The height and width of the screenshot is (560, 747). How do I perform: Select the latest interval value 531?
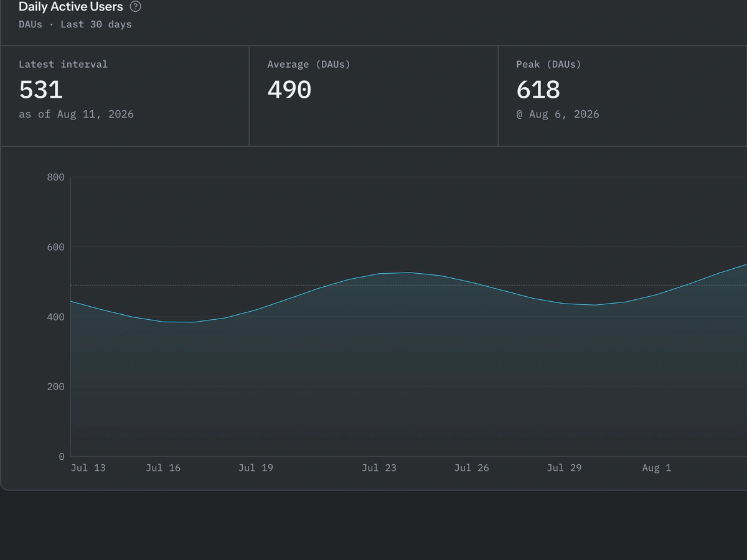coord(41,90)
